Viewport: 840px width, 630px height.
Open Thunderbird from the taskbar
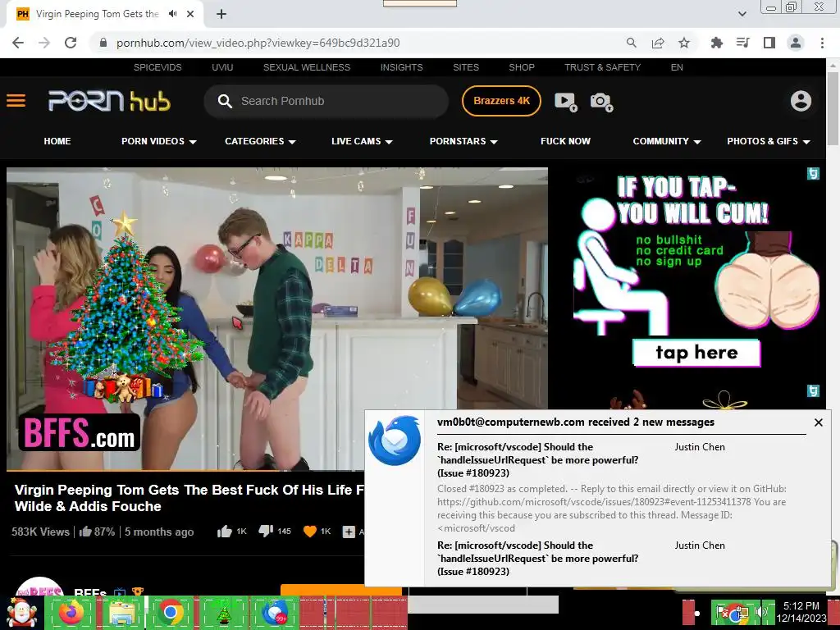(x=274, y=613)
